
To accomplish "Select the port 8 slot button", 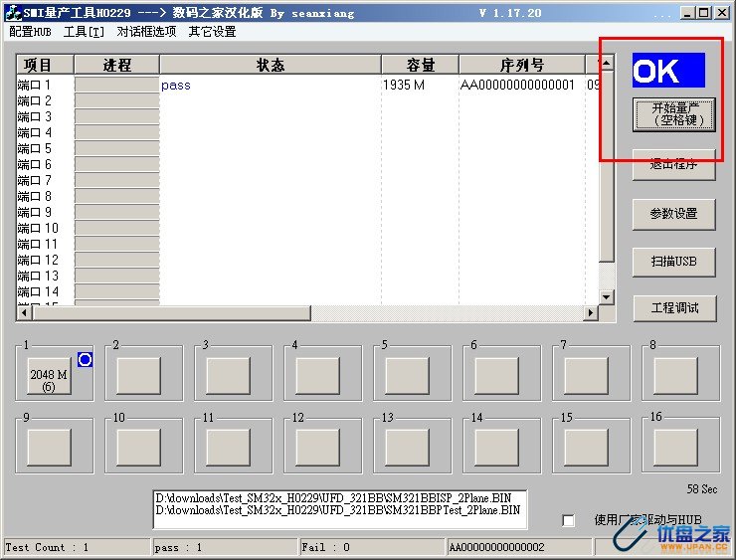I will (675, 375).
